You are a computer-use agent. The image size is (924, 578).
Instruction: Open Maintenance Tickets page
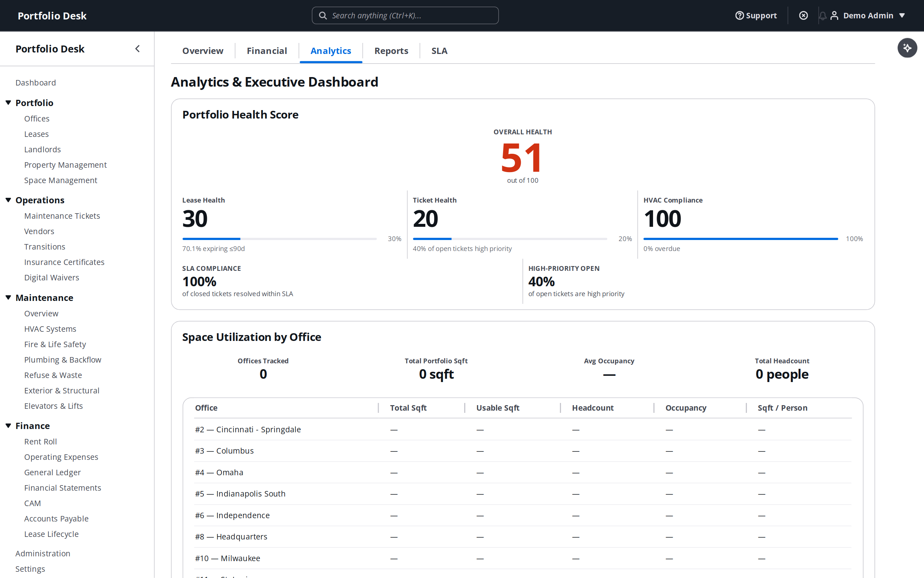point(62,216)
